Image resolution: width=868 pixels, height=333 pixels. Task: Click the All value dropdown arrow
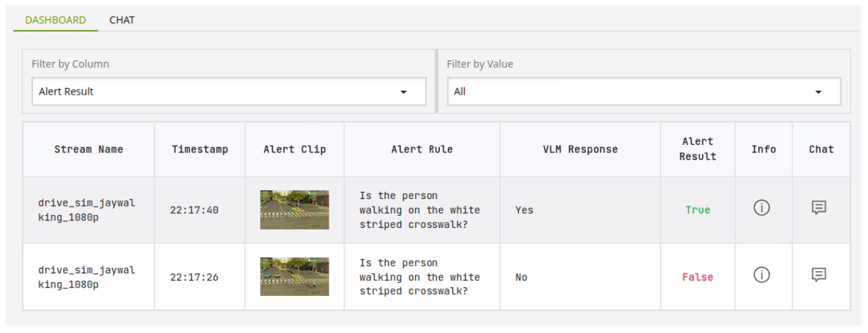tap(819, 92)
